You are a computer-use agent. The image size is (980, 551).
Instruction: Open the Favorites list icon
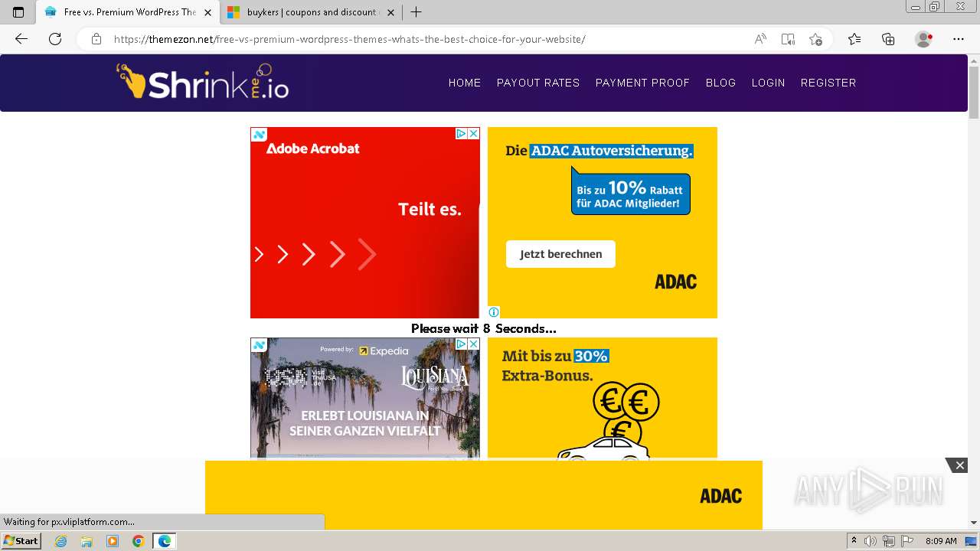coord(854,39)
